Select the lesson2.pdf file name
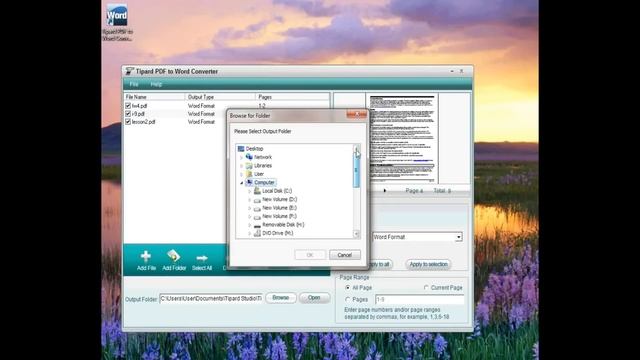 click(x=144, y=122)
